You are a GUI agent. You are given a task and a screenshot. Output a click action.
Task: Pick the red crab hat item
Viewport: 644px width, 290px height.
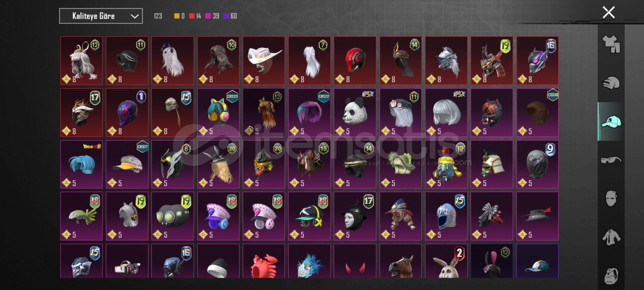tap(264, 261)
